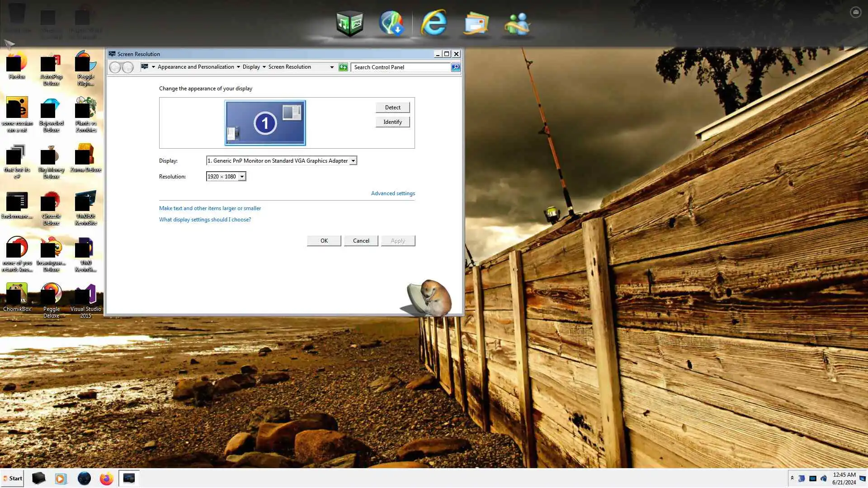Click the Search Control Panel field
868x488 pixels.
point(400,67)
